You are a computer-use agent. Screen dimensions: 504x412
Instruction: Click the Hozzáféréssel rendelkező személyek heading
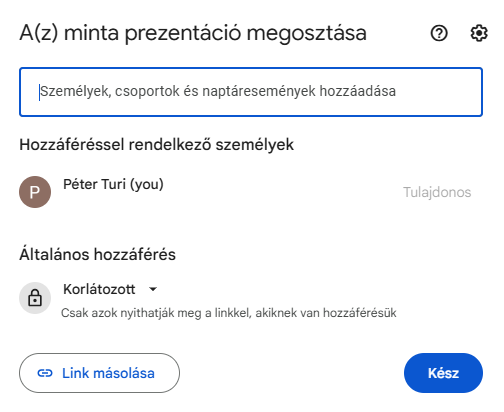[x=157, y=145]
